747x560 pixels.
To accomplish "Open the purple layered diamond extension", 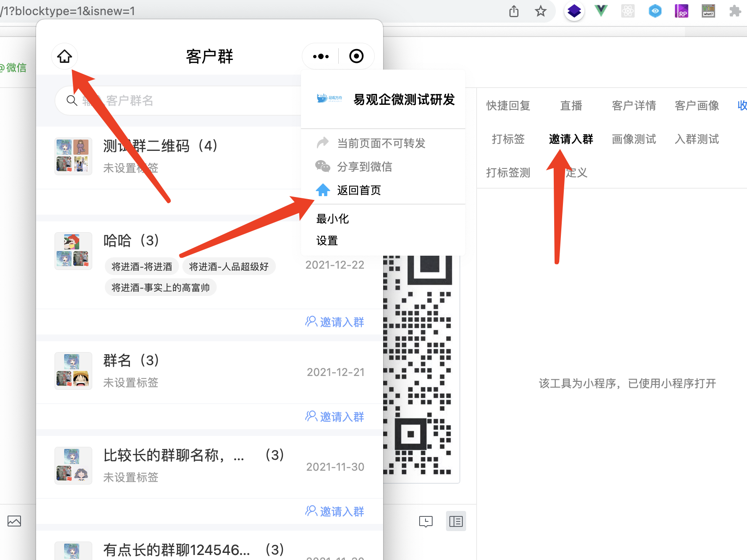I will (x=574, y=11).
